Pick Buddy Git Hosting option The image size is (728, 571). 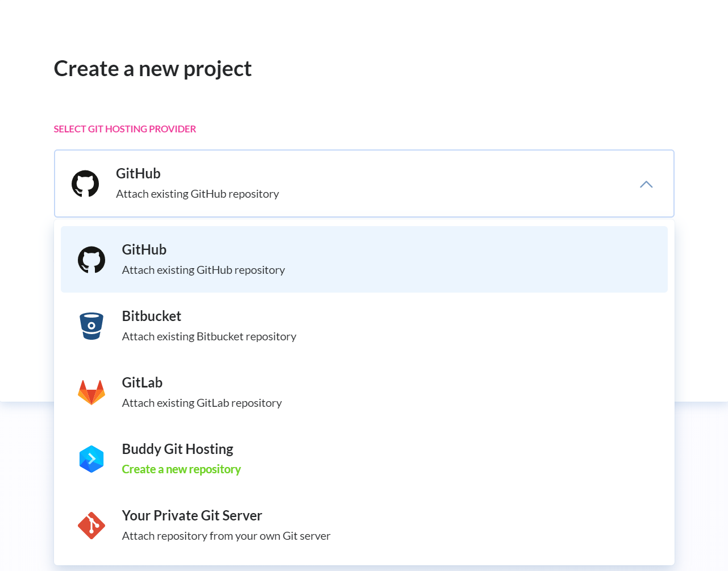(364, 459)
